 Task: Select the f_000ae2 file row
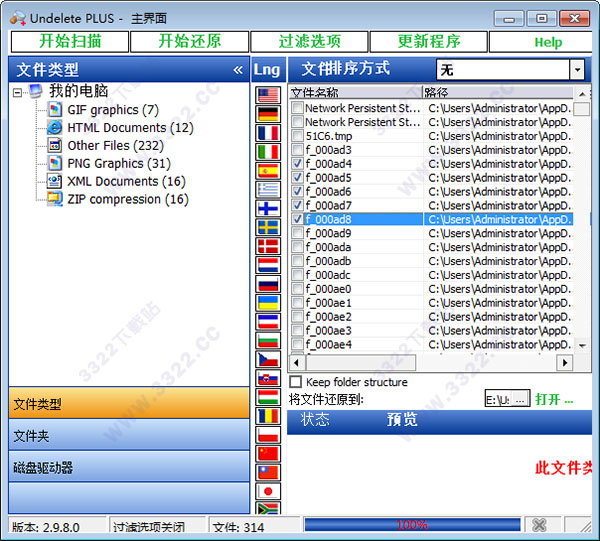click(431, 317)
